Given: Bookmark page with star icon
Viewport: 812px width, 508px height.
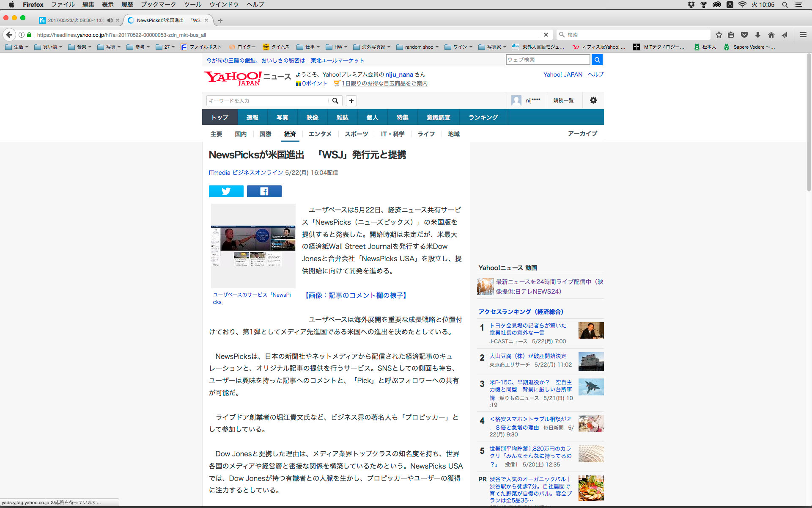Looking at the screenshot, I should tap(719, 35).
